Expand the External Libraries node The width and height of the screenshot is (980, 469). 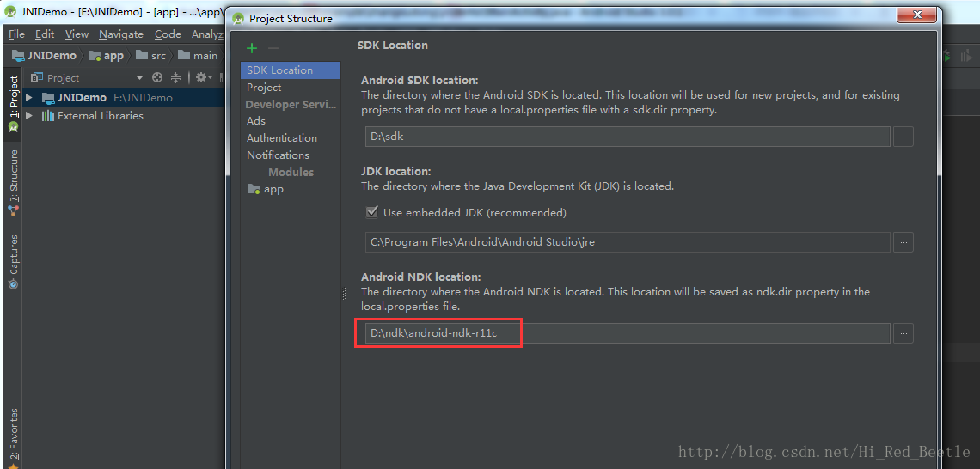click(x=29, y=116)
